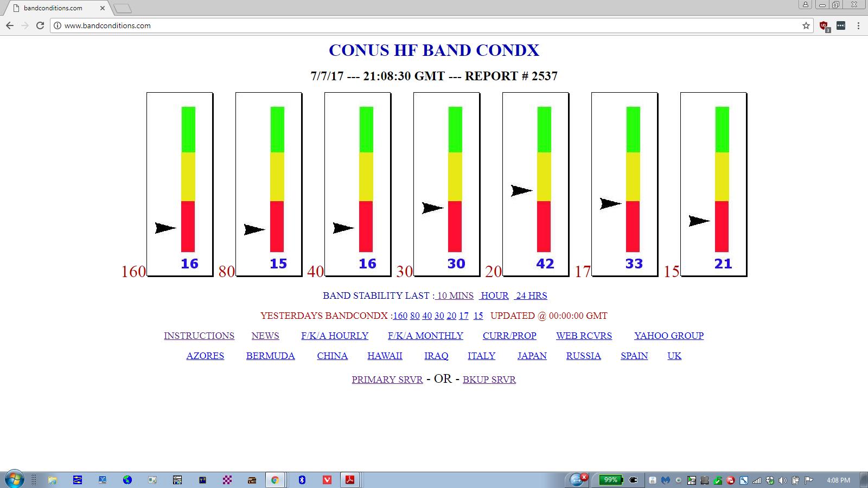Go back with the browser back arrow

tap(10, 25)
